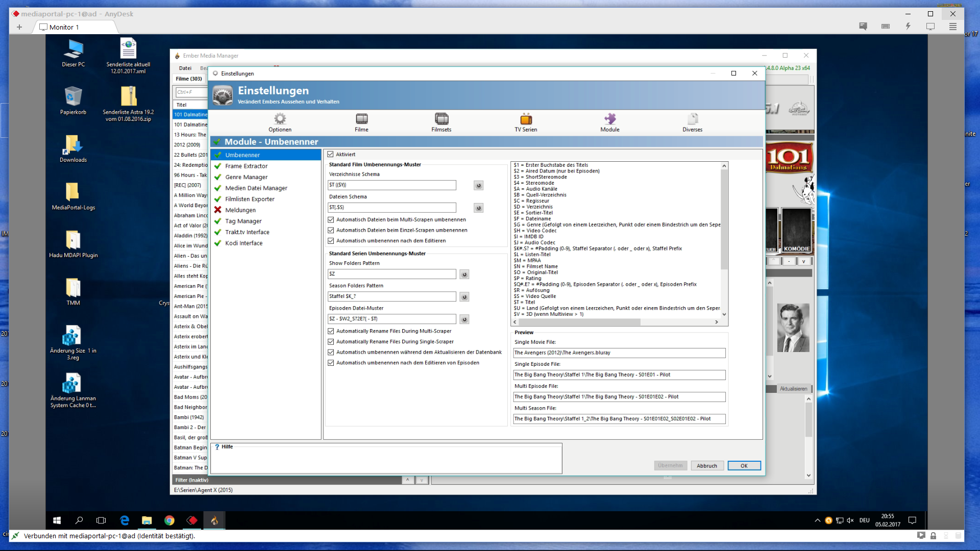Reset the Episoden Datei-Muster field
980x551 pixels.
(464, 319)
